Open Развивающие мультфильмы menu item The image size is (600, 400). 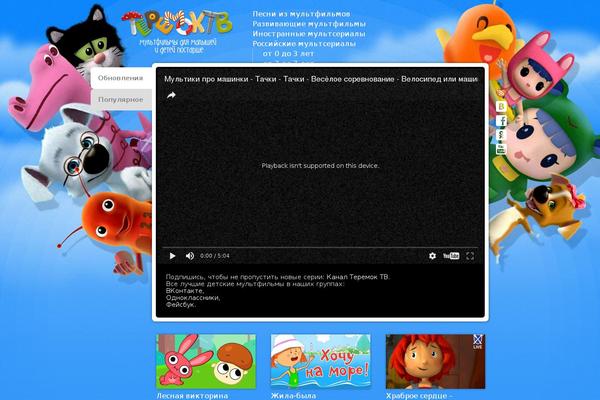pos(309,24)
